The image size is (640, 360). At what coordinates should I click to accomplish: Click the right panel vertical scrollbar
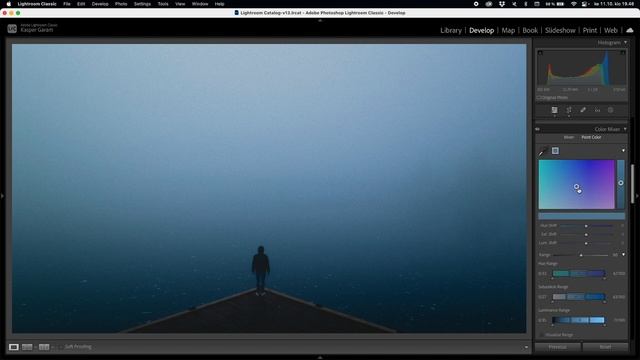[x=632, y=184]
